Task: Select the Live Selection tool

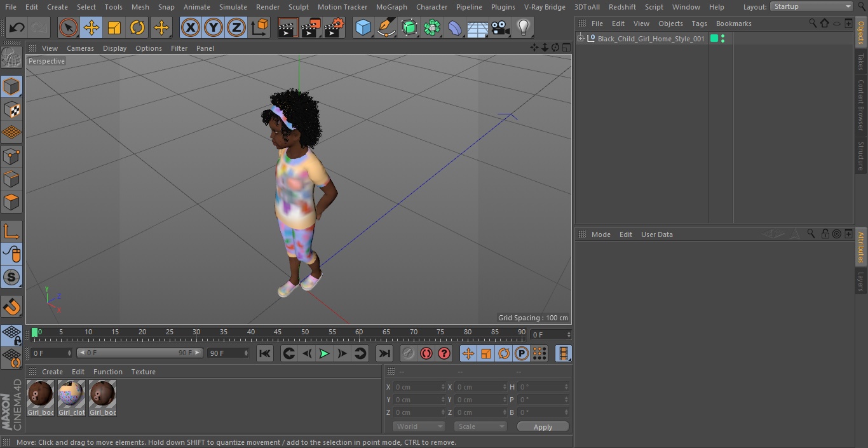Action: 68,27
